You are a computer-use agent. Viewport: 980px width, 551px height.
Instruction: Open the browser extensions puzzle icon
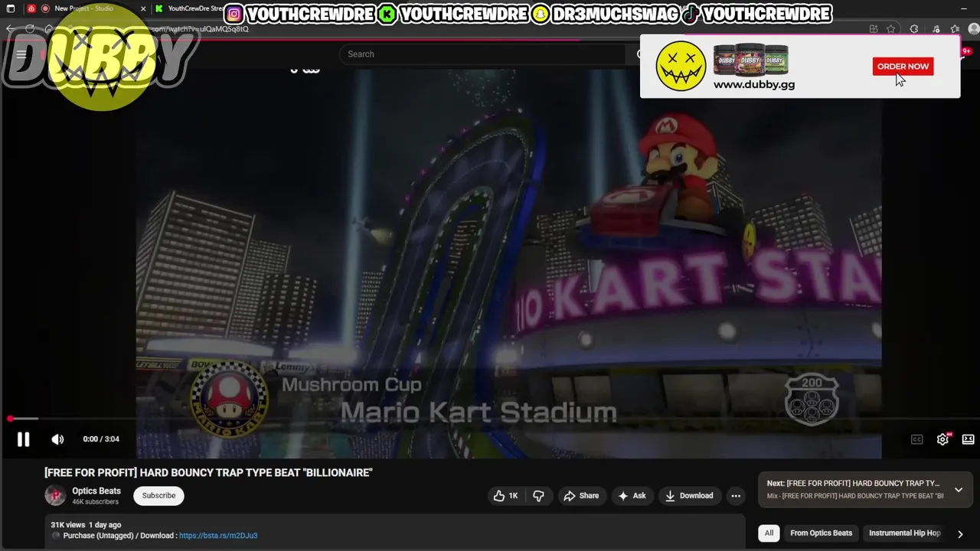pos(914,29)
